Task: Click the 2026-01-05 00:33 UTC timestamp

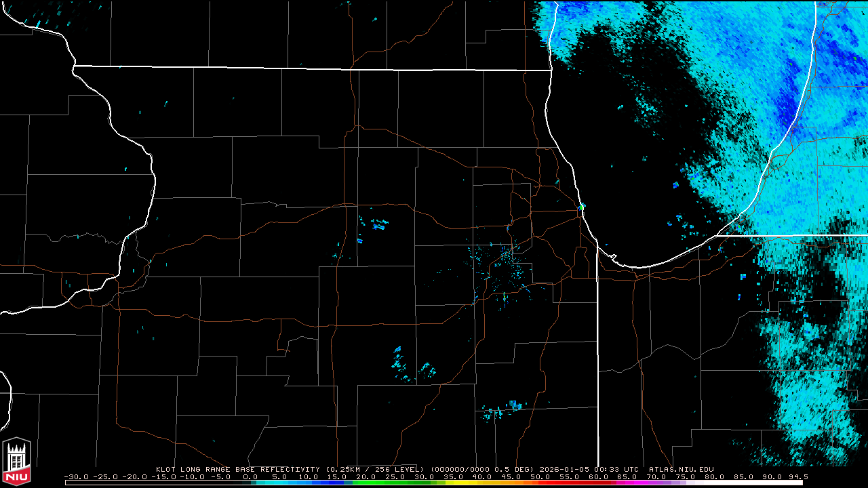Action: (599, 469)
